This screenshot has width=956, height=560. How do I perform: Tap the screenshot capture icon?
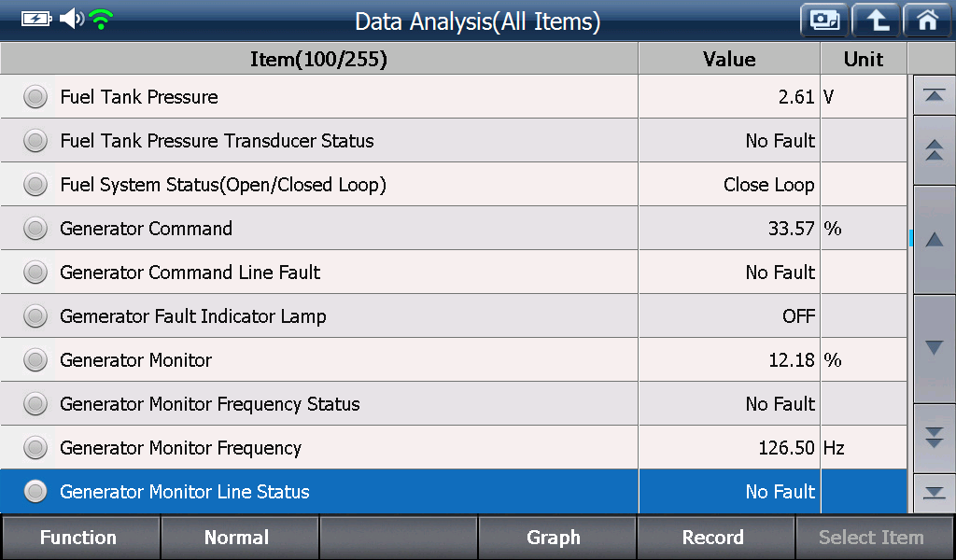point(824,21)
